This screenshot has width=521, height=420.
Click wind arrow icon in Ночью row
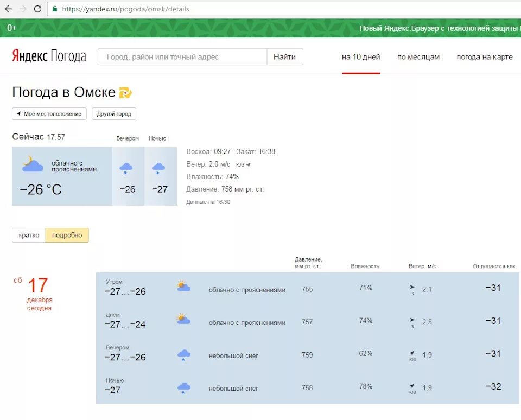coord(412,386)
